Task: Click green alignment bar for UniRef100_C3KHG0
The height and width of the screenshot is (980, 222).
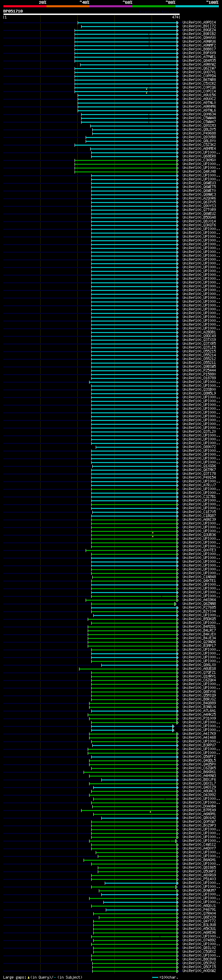Action: (x=126, y=160)
